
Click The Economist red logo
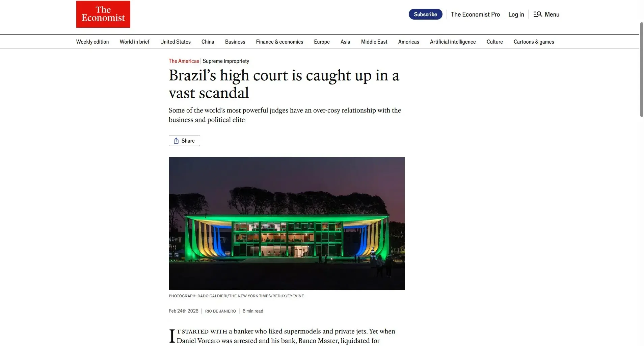click(103, 14)
